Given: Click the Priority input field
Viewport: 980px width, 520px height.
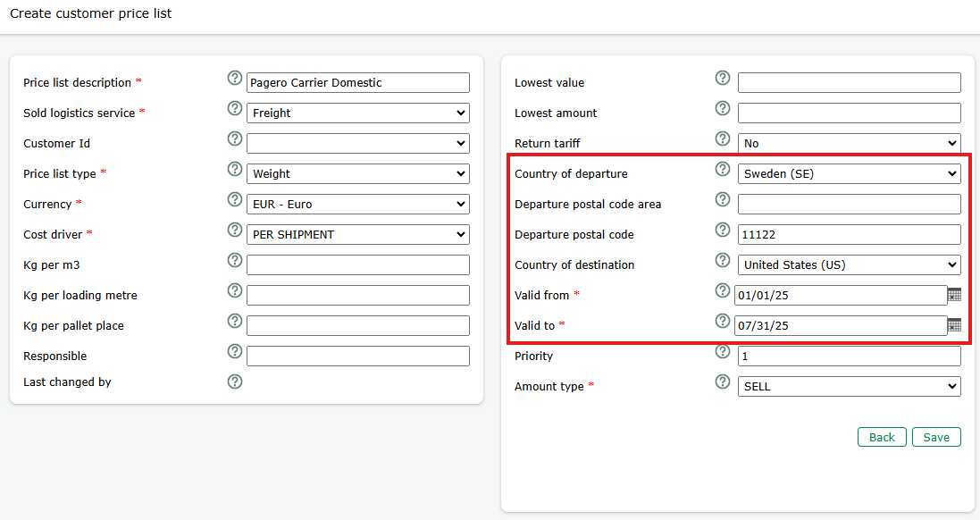Looking at the screenshot, I should coord(849,356).
